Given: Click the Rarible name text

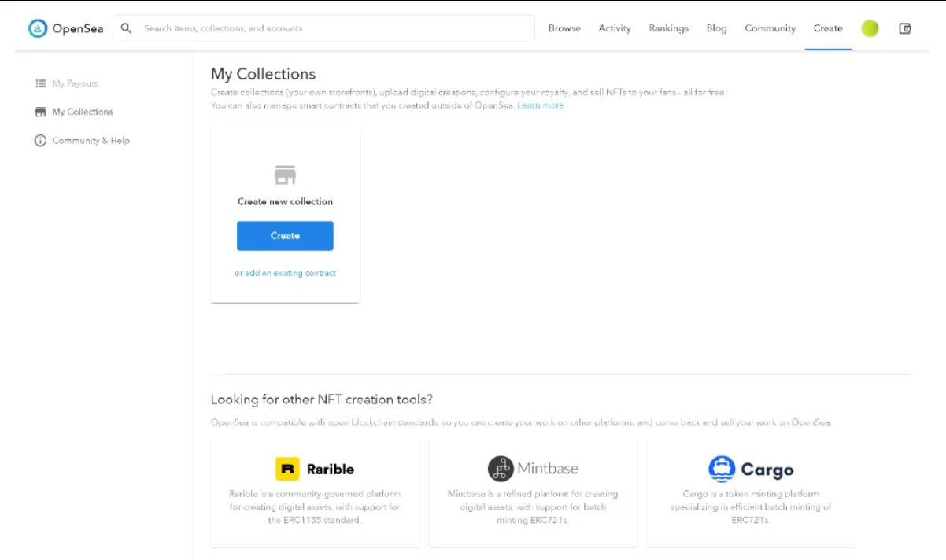Looking at the screenshot, I should coord(331,470).
